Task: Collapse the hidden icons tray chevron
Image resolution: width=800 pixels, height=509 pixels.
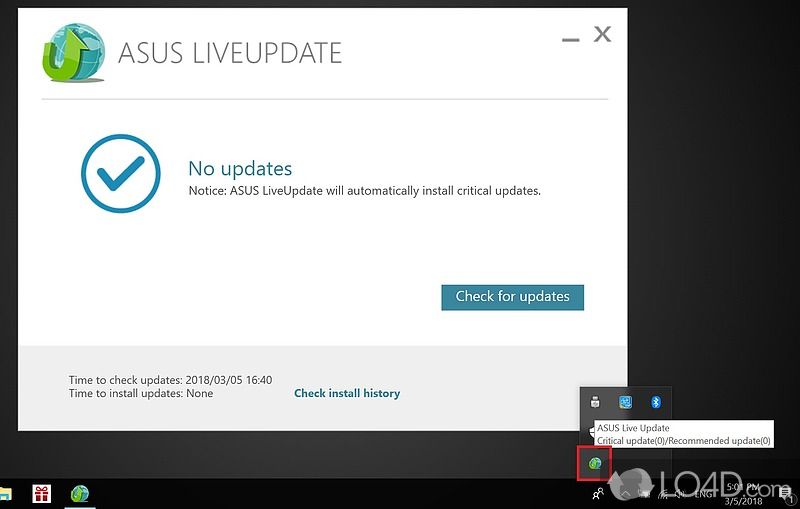Action: pos(626,494)
